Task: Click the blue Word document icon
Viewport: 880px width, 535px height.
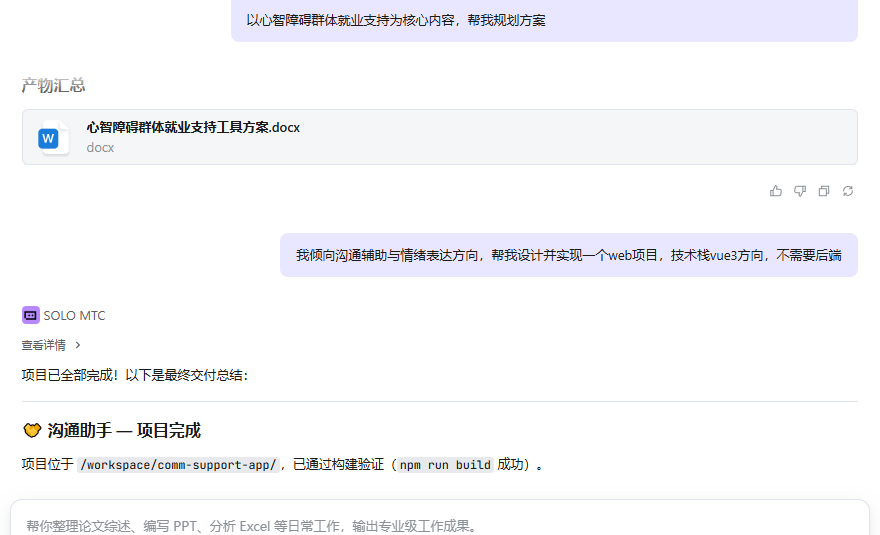Action: 49,138
